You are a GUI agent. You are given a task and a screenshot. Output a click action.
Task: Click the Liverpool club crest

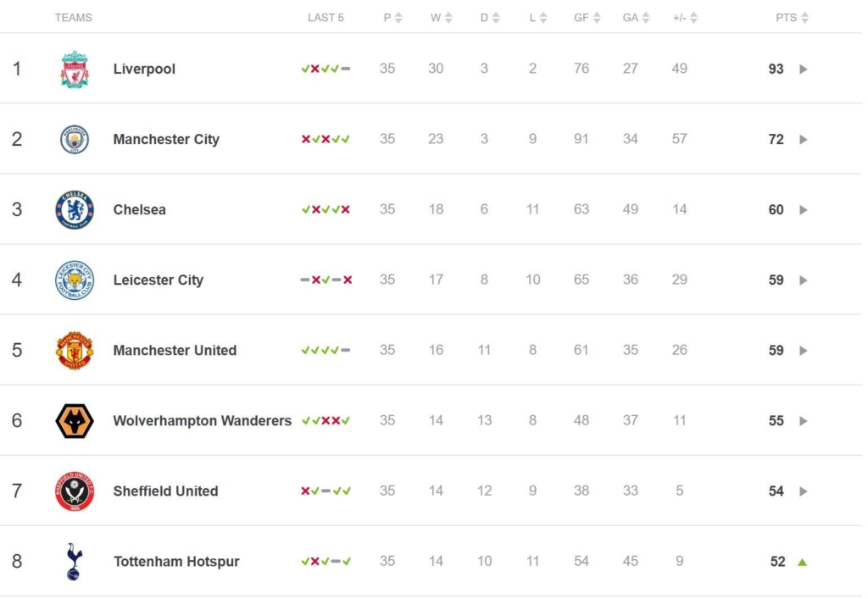tap(75, 69)
